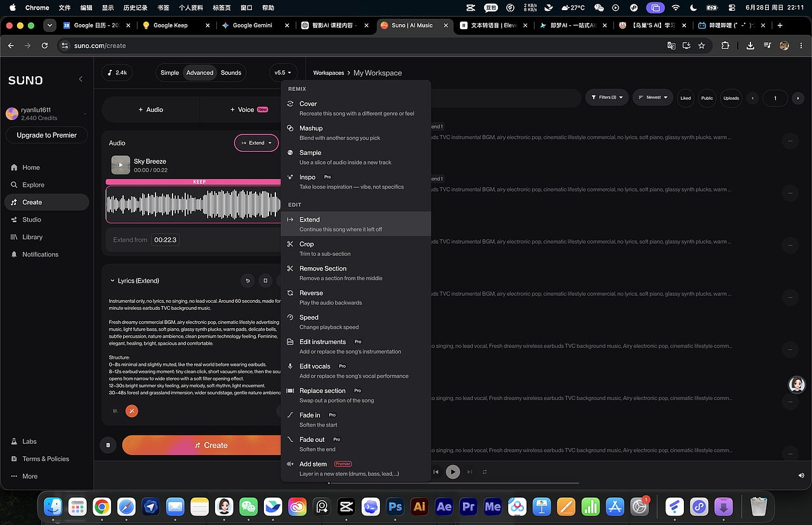Screen dimensions: 812x525
Task: Play the Sky Breeze audio thumbnail
Action: pyautogui.click(x=121, y=165)
